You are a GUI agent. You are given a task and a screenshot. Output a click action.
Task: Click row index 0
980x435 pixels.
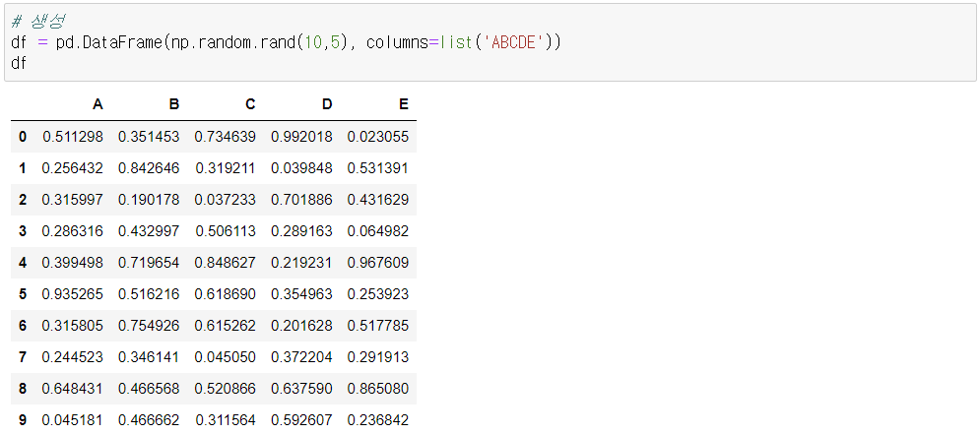[23, 137]
